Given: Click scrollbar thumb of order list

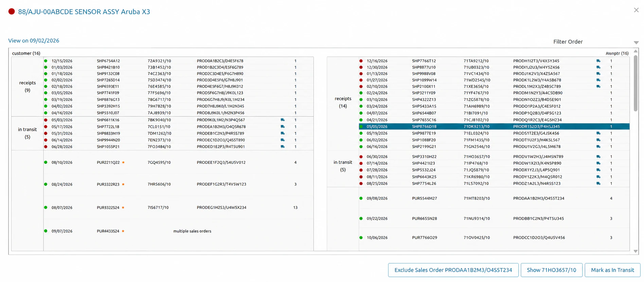Looking at the screenshot, I should coord(636,83).
